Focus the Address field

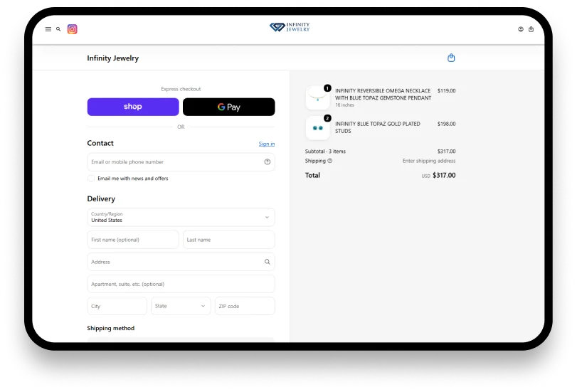pyautogui.click(x=181, y=262)
